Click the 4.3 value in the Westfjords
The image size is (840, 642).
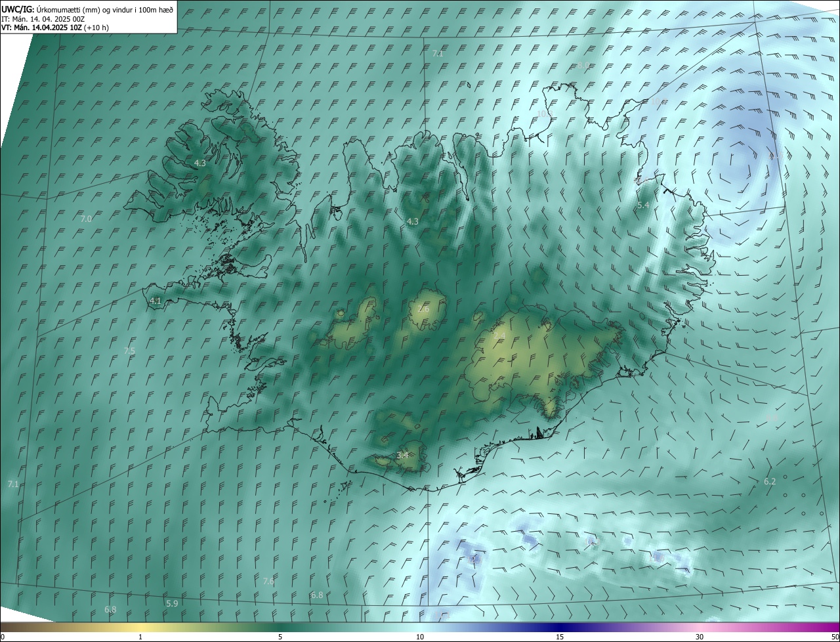pyautogui.click(x=200, y=163)
